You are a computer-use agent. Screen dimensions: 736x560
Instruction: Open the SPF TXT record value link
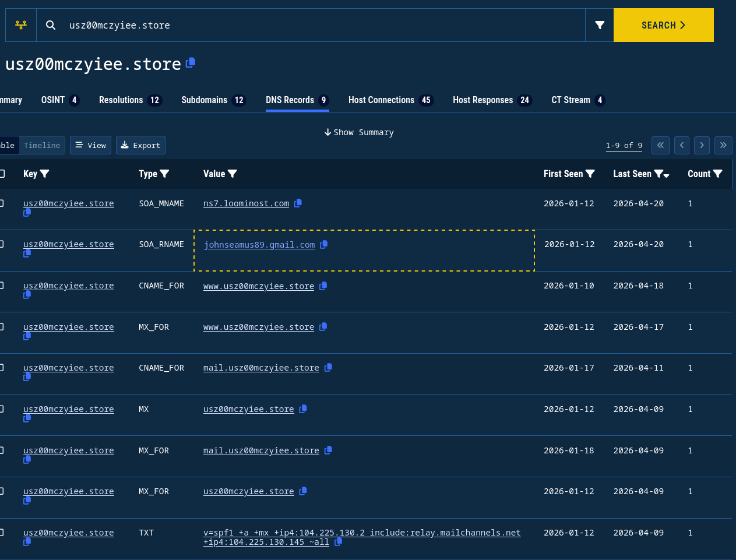point(361,533)
